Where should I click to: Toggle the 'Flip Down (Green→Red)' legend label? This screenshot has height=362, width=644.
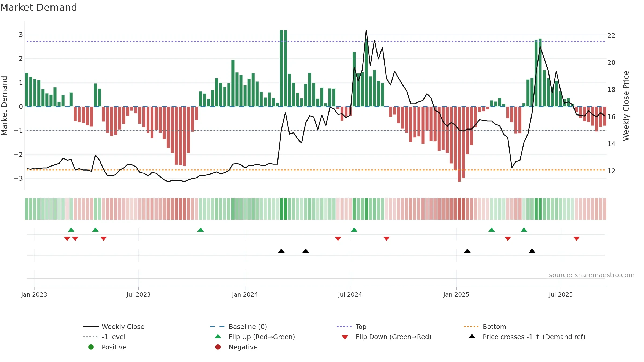pyautogui.click(x=393, y=337)
